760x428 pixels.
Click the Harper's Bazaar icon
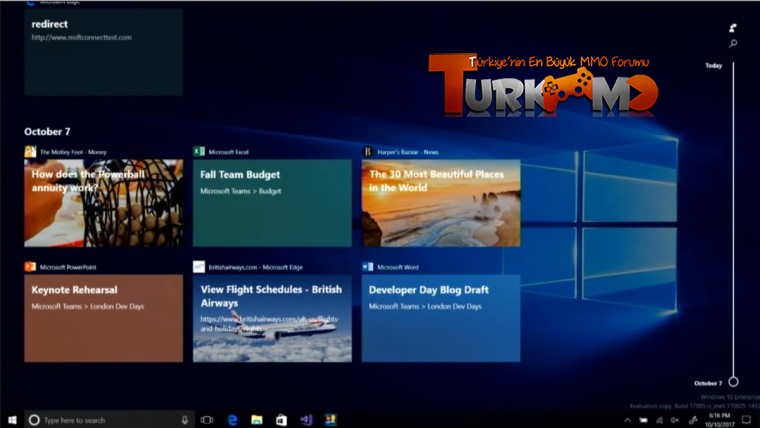(x=367, y=152)
